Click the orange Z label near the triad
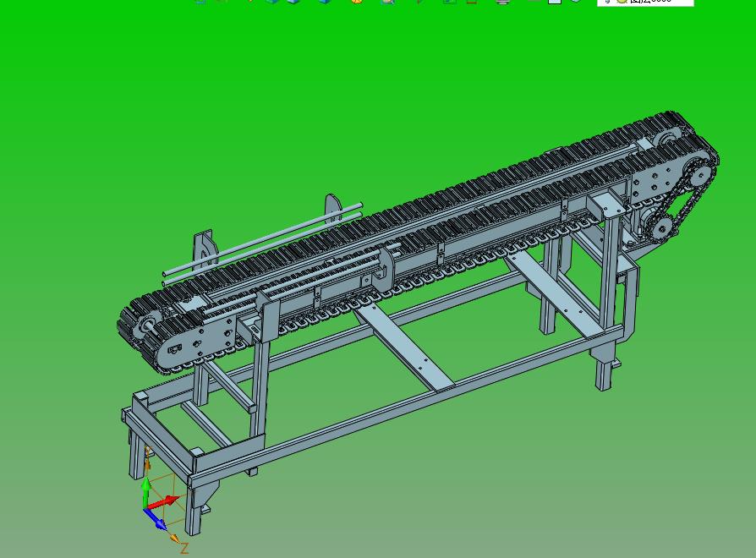 coord(184,548)
